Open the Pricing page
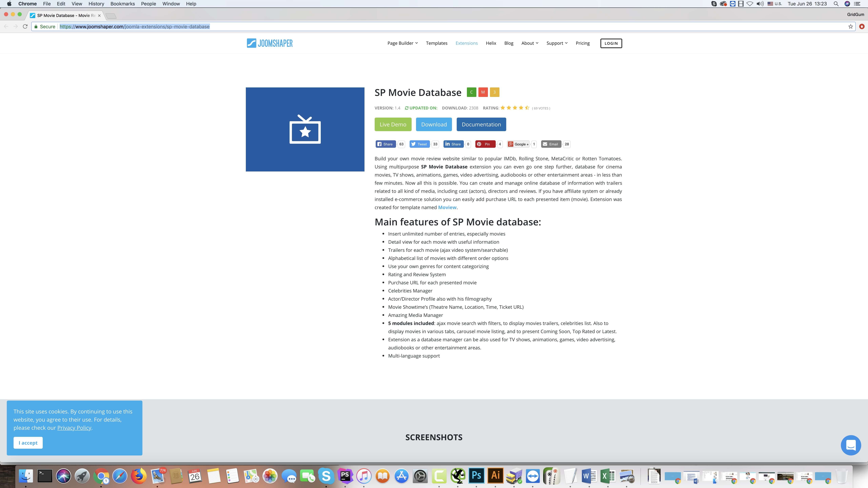 point(583,43)
